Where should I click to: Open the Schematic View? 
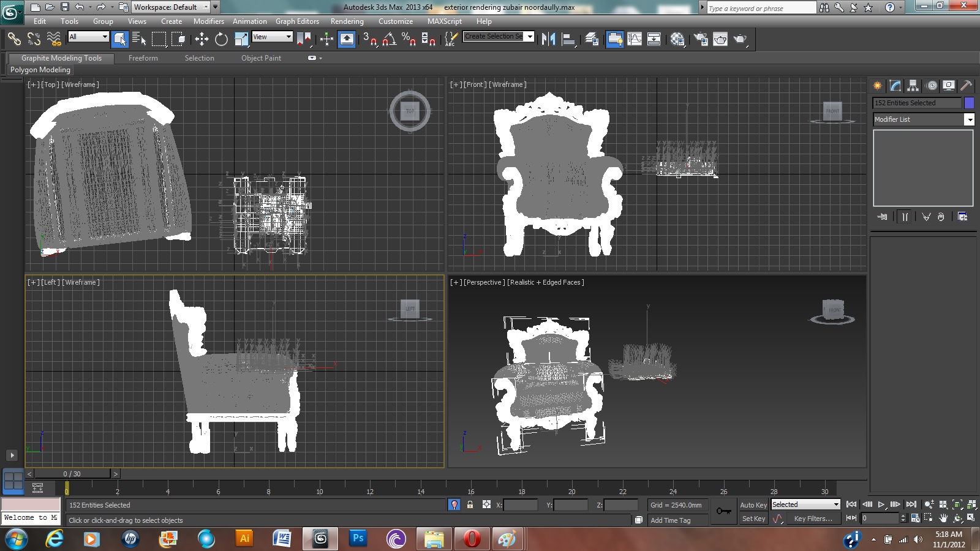(x=654, y=39)
